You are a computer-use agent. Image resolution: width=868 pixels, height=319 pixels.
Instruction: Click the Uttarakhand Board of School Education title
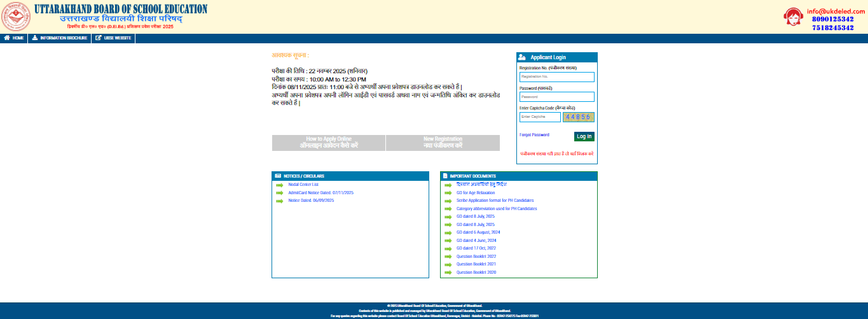pyautogui.click(x=120, y=9)
